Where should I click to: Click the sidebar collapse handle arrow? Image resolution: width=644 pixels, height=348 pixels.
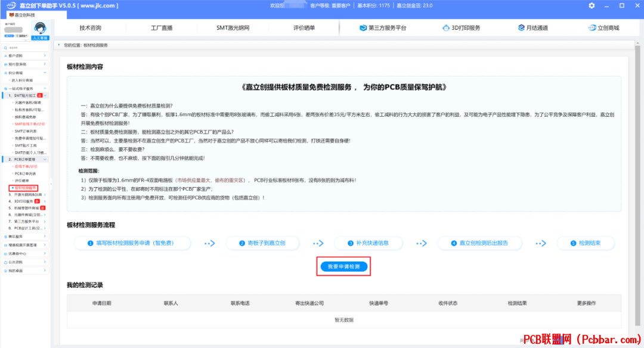pyautogui.click(x=51, y=183)
